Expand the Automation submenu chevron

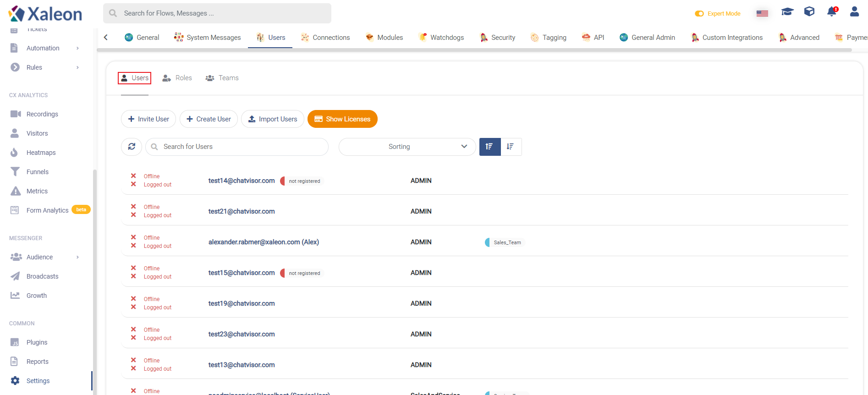point(77,48)
